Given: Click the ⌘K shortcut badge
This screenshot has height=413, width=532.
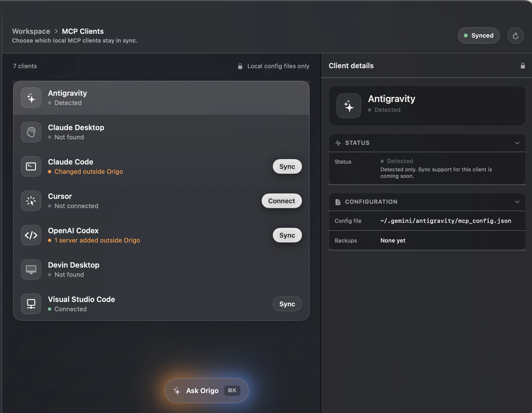Looking at the screenshot, I should coord(232,391).
